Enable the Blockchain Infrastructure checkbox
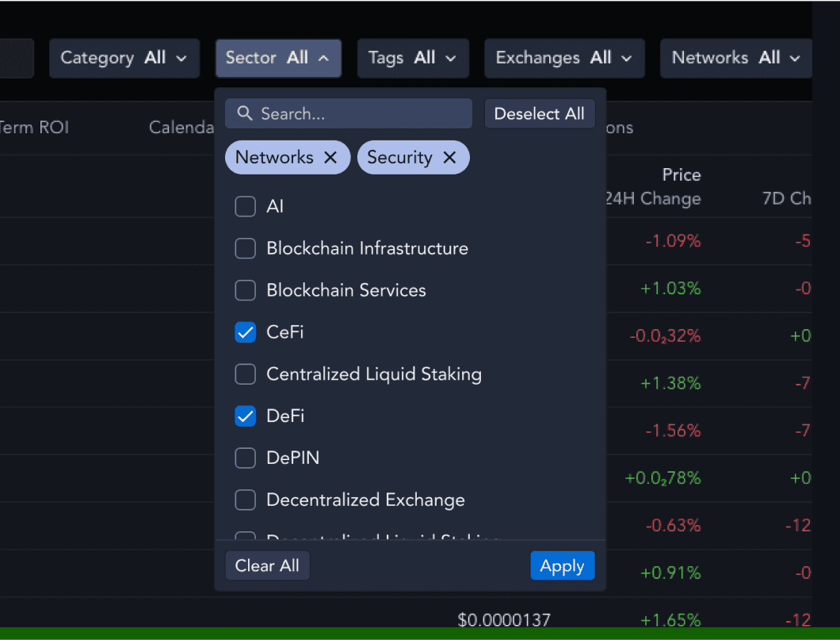 coord(246,248)
